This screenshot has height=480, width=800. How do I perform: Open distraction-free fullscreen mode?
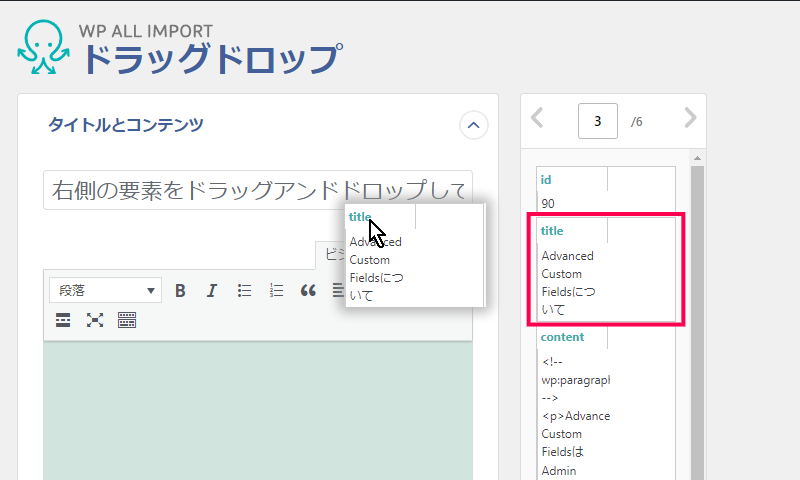tap(95, 320)
